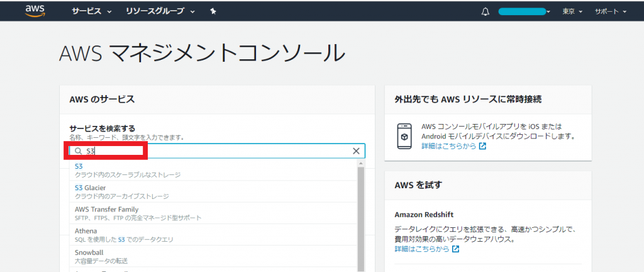Click the AWS のサービス heading

point(102,99)
